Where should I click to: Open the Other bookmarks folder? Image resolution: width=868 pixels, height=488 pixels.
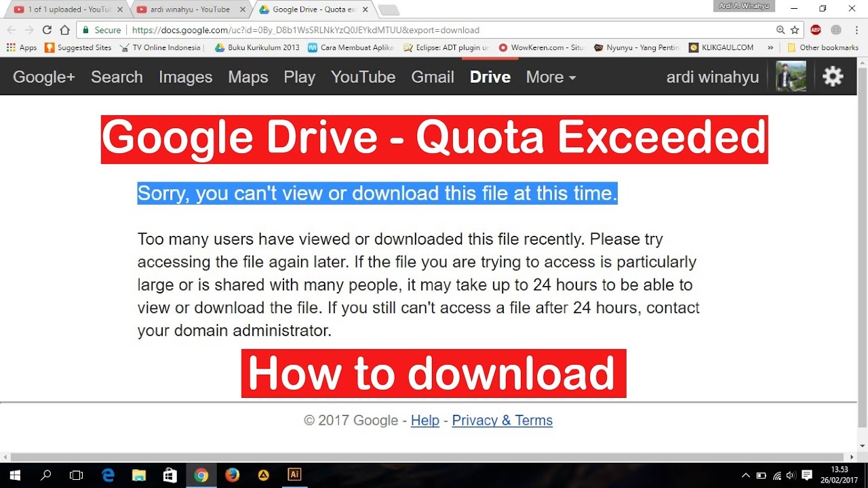click(x=823, y=47)
